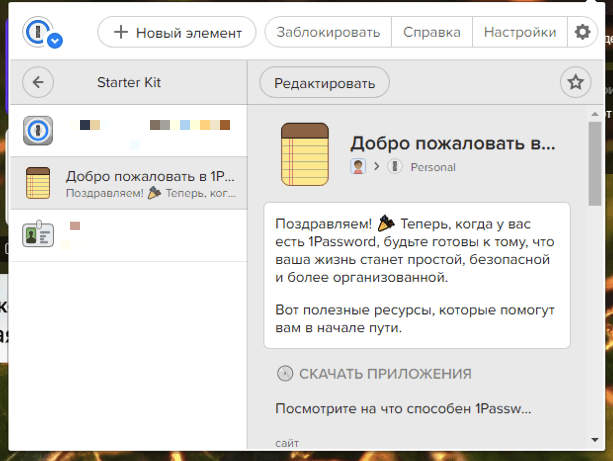Click the large yellow notepad icon

305,154
